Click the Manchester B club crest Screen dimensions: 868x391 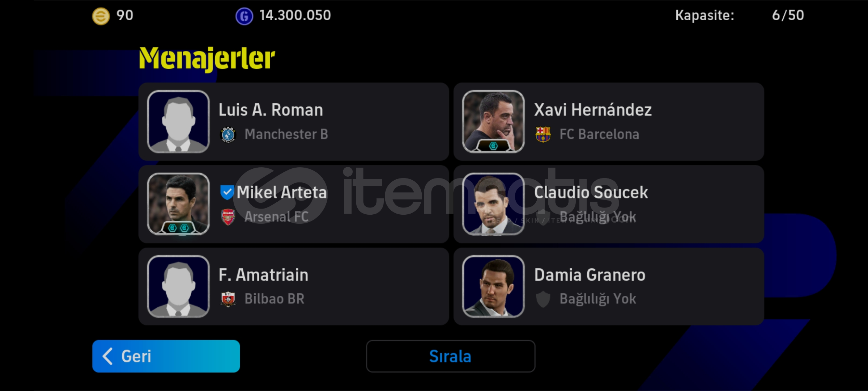click(228, 135)
